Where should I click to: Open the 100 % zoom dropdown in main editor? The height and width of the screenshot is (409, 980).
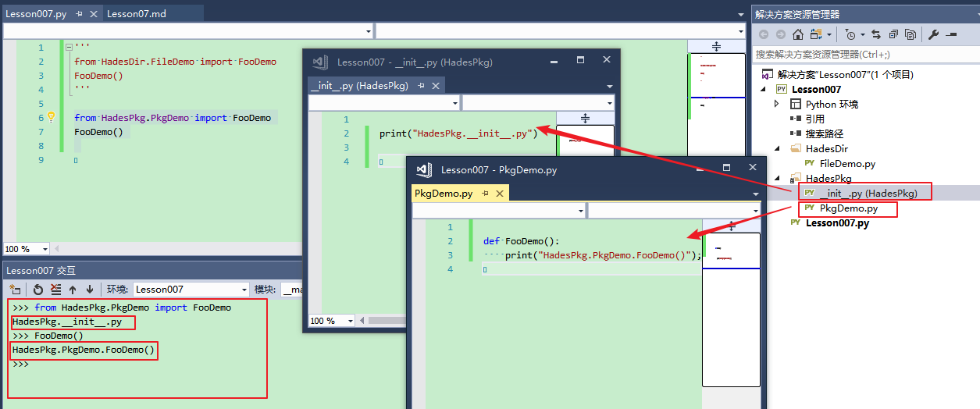45,249
